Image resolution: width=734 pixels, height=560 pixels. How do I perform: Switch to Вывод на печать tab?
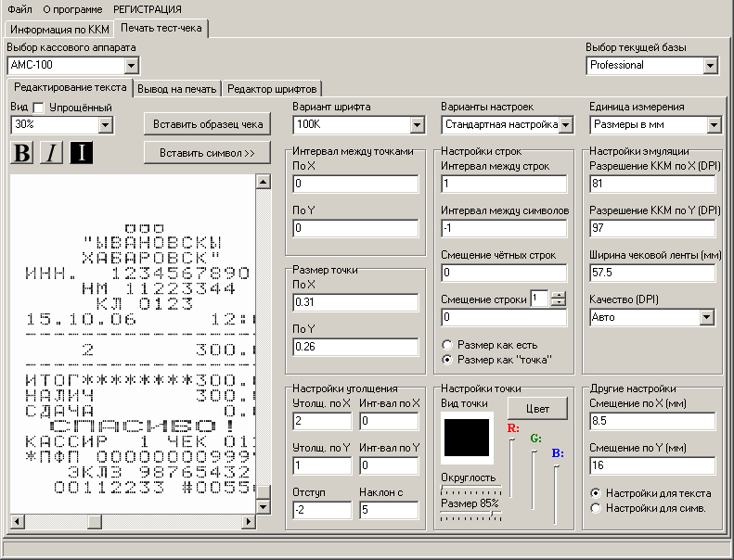coord(177,89)
